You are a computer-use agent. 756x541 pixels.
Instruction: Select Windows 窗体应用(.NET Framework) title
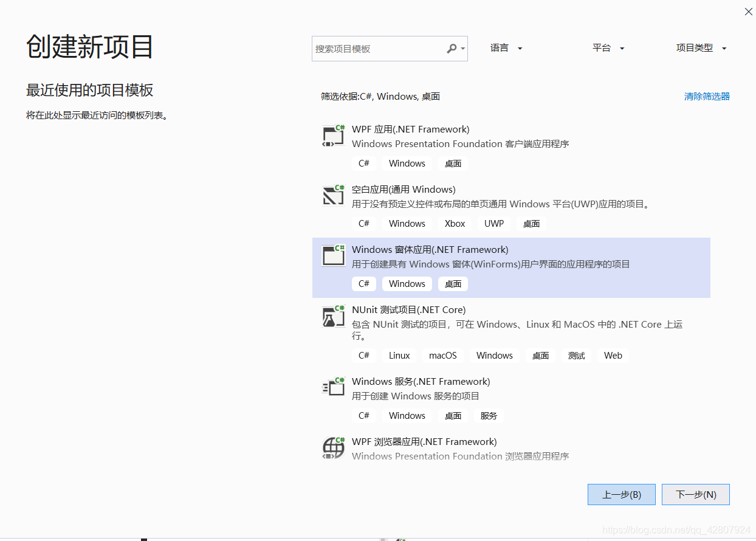click(430, 249)
